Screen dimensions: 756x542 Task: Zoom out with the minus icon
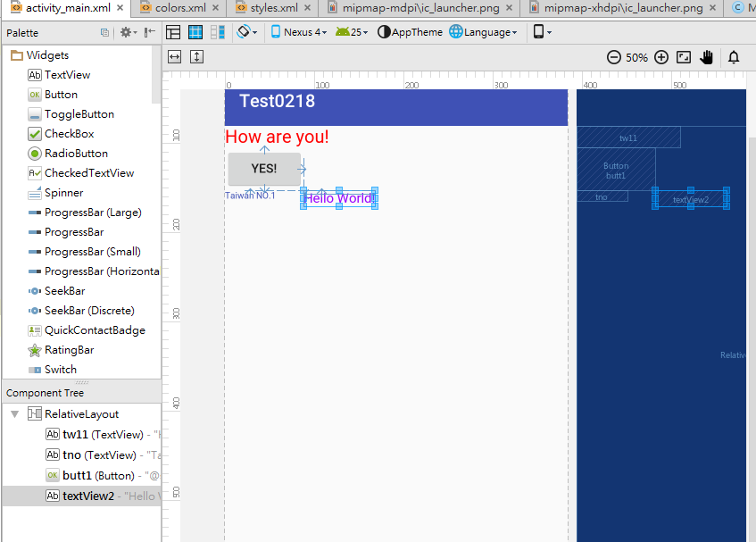point(614,57)
